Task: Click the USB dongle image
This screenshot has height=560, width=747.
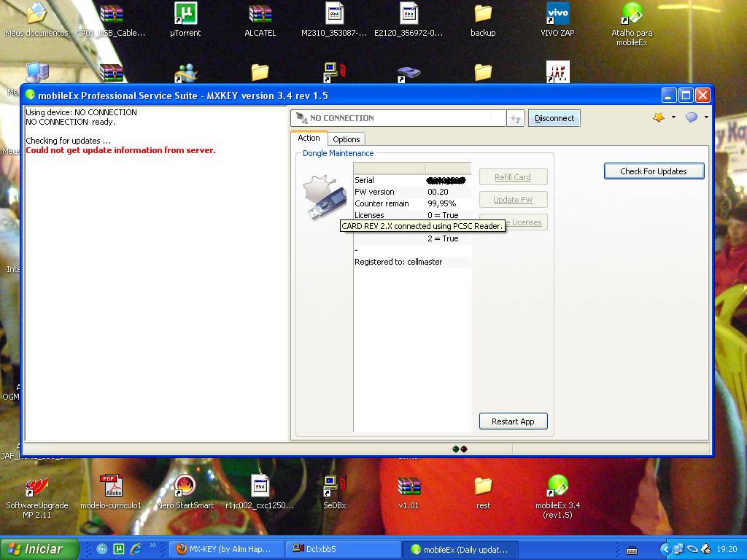Action: click(x=323, y=198)
